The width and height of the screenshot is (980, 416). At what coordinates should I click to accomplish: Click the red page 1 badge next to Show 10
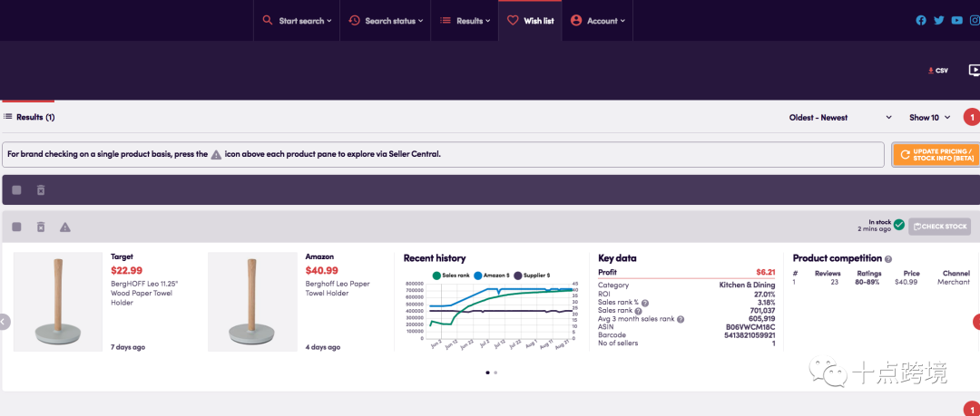972,117
